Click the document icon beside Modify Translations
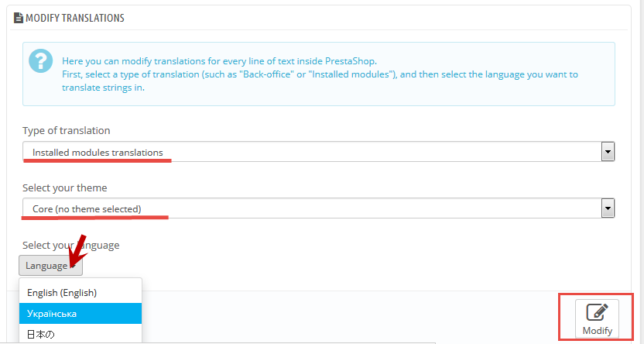Image resolution: width=644 pixels, height=344 pixels. coord(19,18)
